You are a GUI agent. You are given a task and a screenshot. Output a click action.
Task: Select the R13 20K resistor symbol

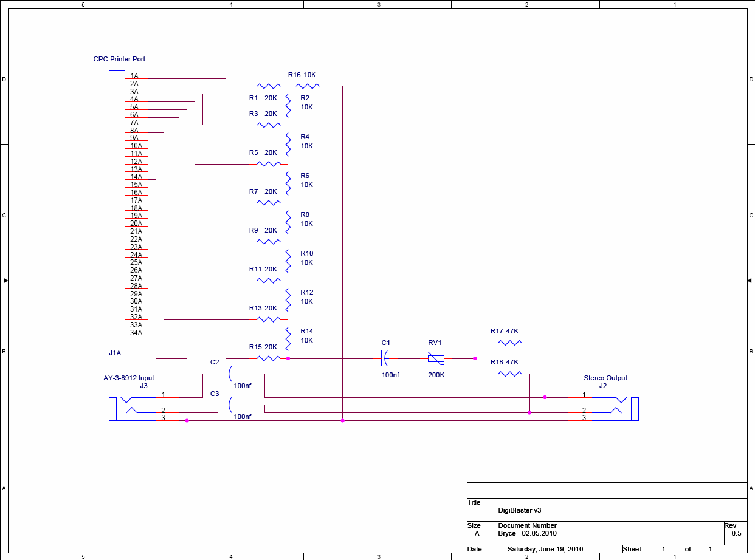268,319
